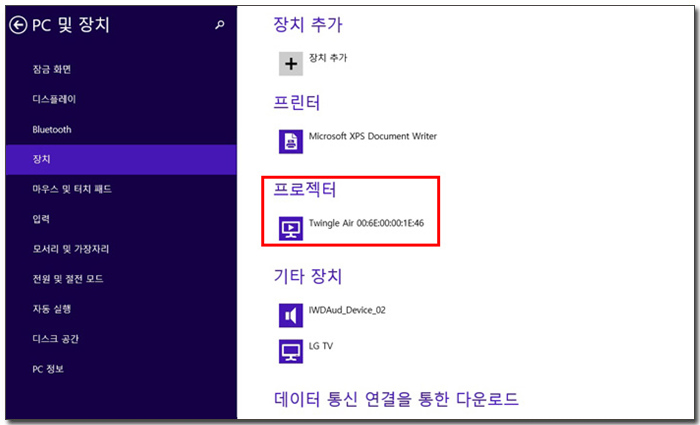Open 모서리 및 가장자리 settings
This screenshot has height=425, width=700.
(x=70, y=249)
